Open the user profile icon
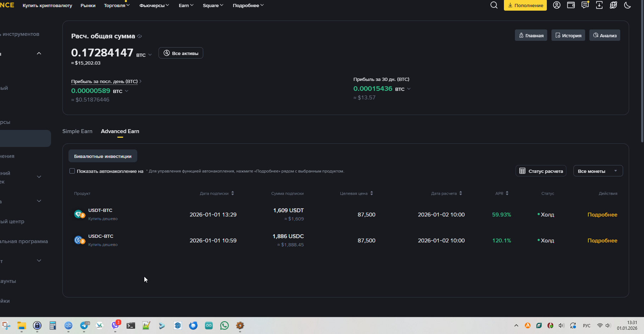The height and width of the screenshot is (334, 644). coord(557,5)
